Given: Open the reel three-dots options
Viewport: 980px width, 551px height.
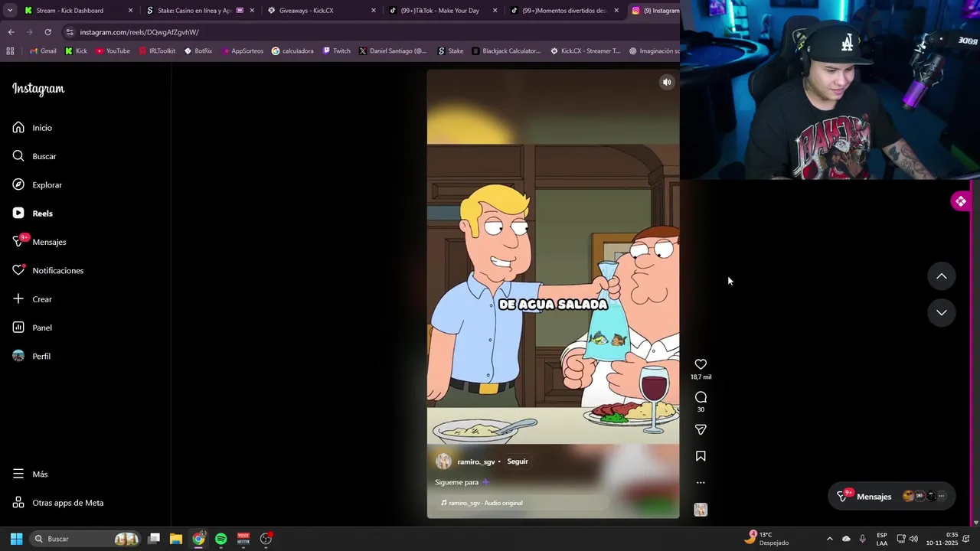Looking at the screenshot, I should coord(701,483).
